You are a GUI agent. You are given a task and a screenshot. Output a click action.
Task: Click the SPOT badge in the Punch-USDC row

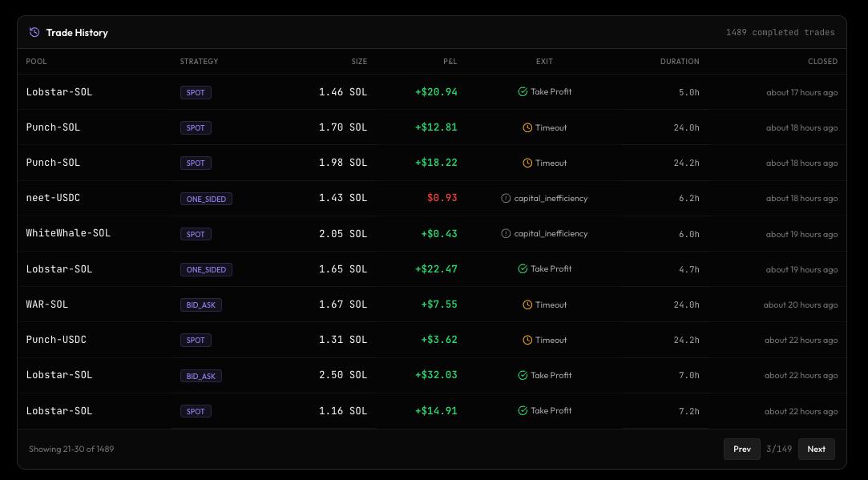point(196,341)
